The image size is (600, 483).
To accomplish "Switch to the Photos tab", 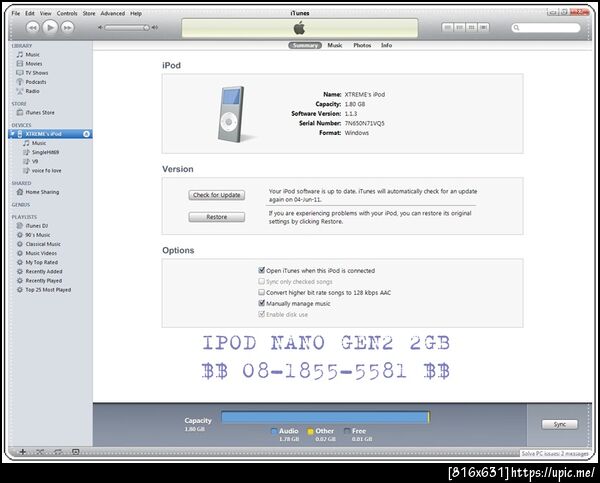I will coord(362,45).
